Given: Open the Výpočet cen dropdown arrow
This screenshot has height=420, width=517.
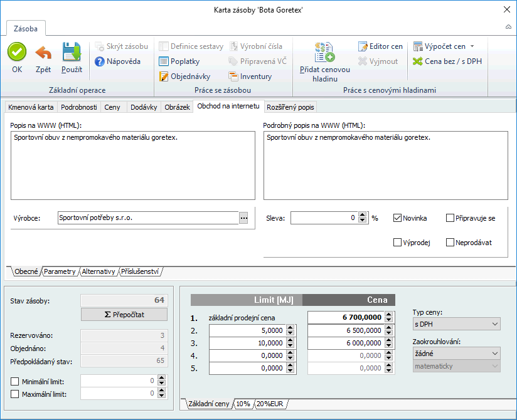Looking at the screenshot, I should [472, 46].
